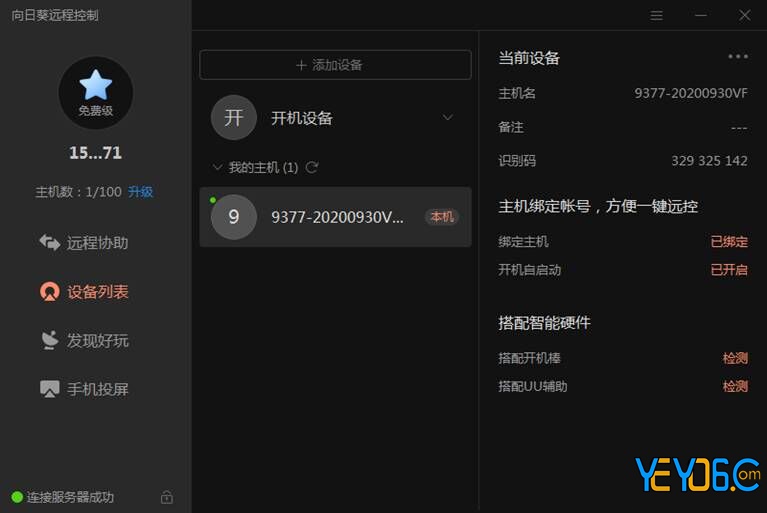The height and width of the screenshot is (513, 767).
Task: Click 主机数：1/100 text
Action: coord(78,192)
